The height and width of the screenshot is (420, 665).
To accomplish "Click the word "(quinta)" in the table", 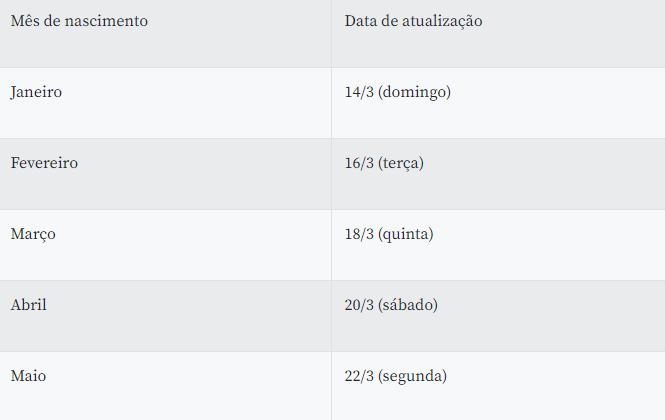I will tap(406, 234).
